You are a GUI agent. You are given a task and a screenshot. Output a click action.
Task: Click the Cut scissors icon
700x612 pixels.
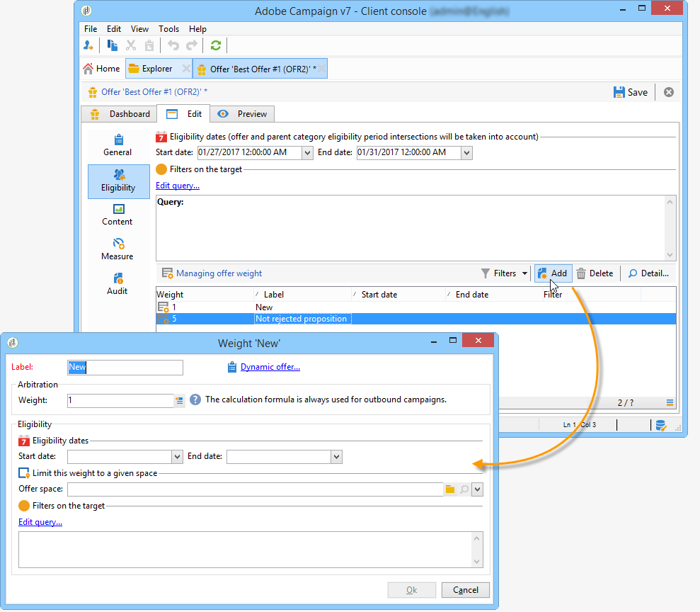click(x=131, y=45)
